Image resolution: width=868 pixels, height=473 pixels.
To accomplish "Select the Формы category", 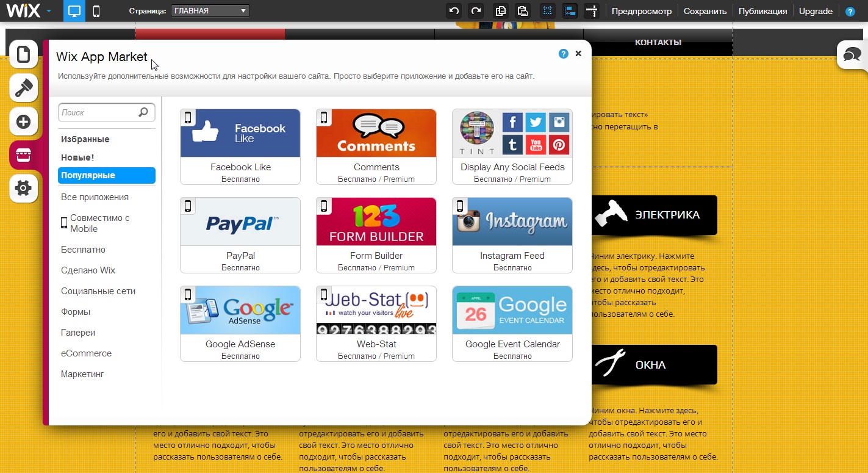I will [x=76, y=312].
